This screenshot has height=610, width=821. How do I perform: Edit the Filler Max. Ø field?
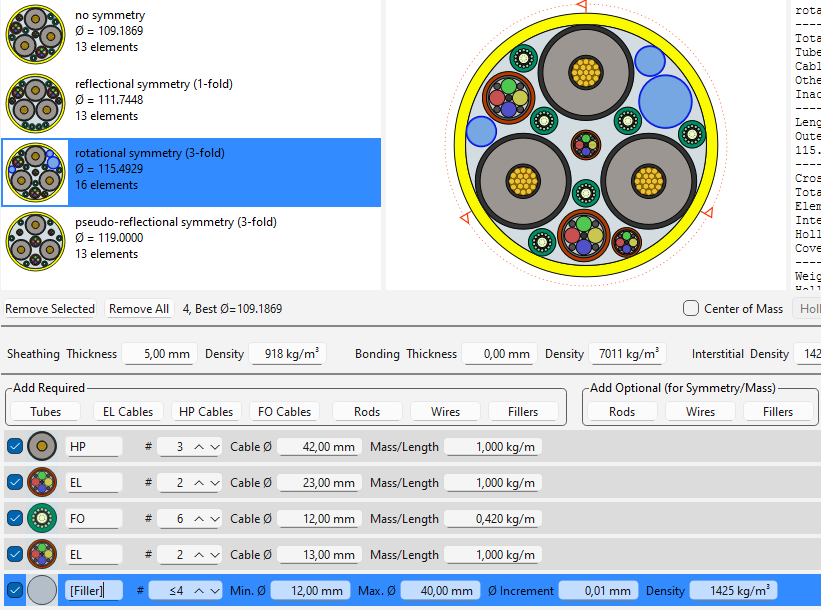coord(440,591)
